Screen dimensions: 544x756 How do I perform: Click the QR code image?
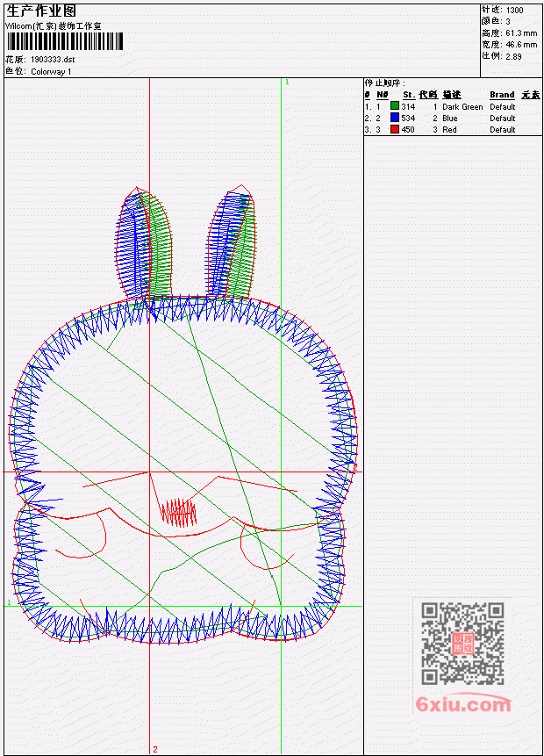462,643
